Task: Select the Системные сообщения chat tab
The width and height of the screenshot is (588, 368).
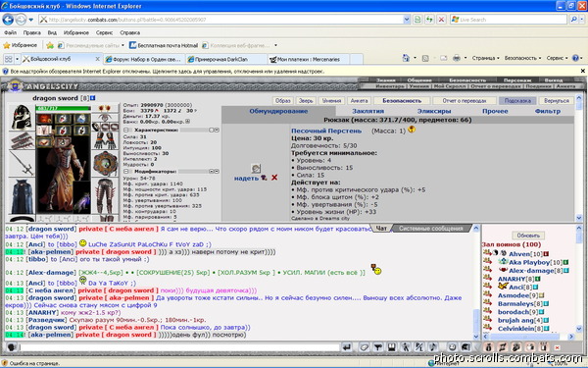Action: coord(430,229)
